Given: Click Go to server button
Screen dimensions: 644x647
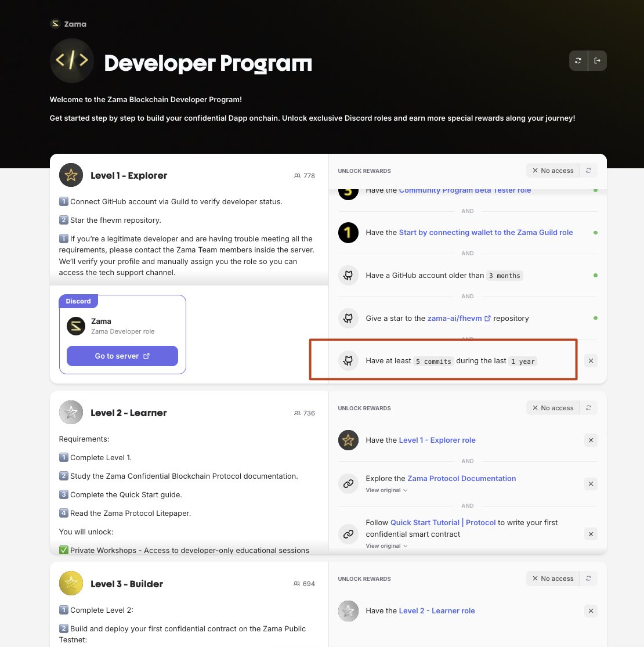Looking at the screenshot, I should click(122, 356).
